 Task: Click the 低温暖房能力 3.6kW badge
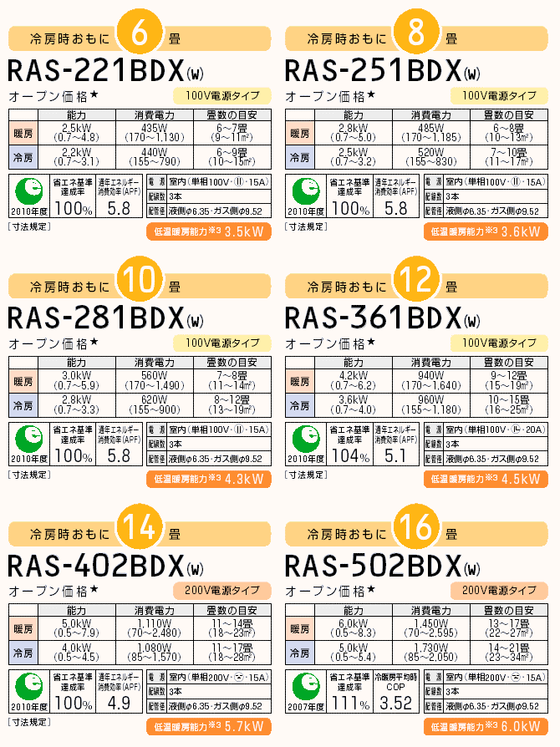[486, 231]
